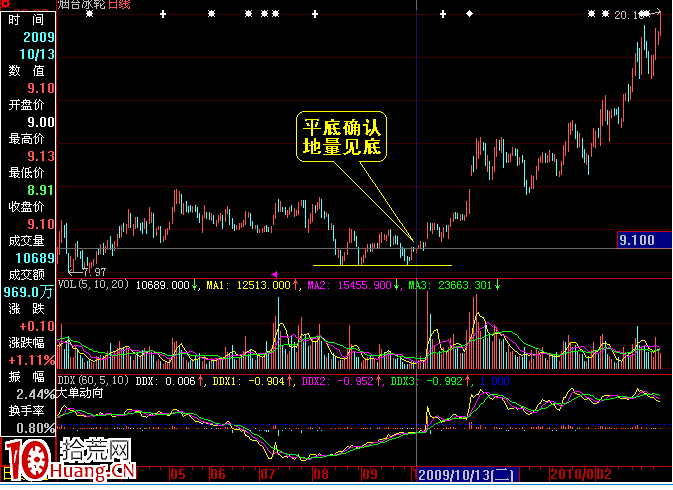This screenshot has width=673, height=490.
Task: Click the 9.100 price tag on right axis
Action: 644,240
